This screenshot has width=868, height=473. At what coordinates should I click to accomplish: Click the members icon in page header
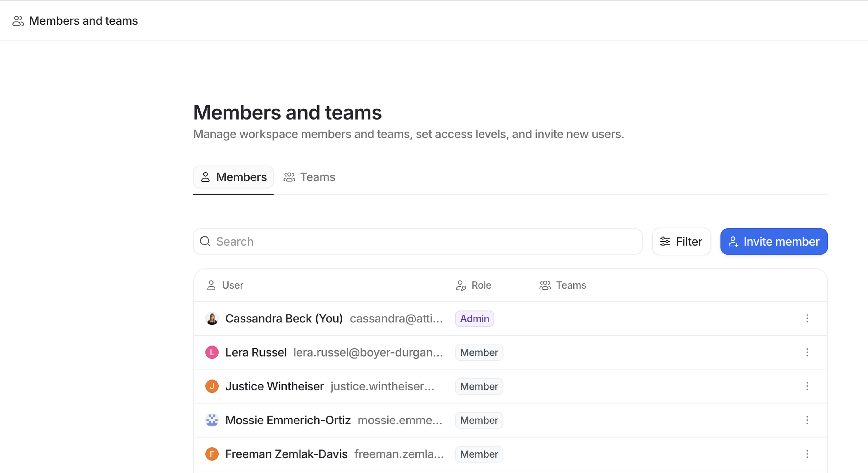click(18, 21)
